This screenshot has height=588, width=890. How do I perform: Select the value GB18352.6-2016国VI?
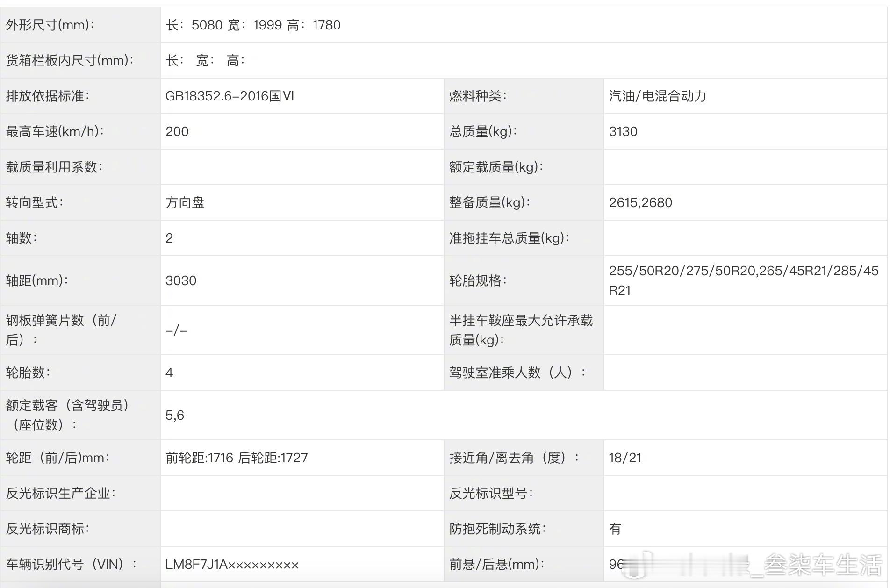(230, 96)
